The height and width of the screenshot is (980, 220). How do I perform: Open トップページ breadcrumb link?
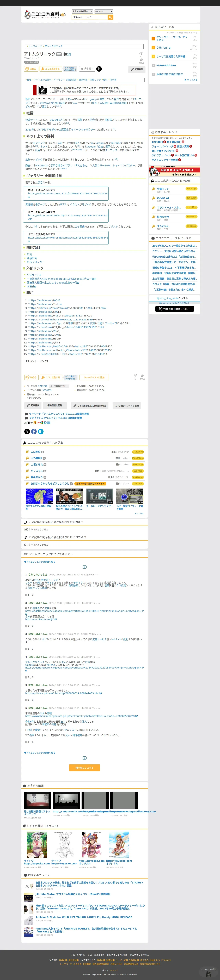point(35,46)
